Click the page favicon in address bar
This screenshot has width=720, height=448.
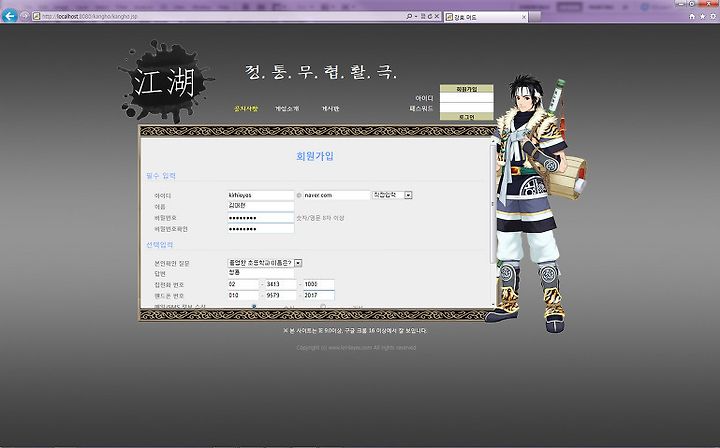click(36, 17)
